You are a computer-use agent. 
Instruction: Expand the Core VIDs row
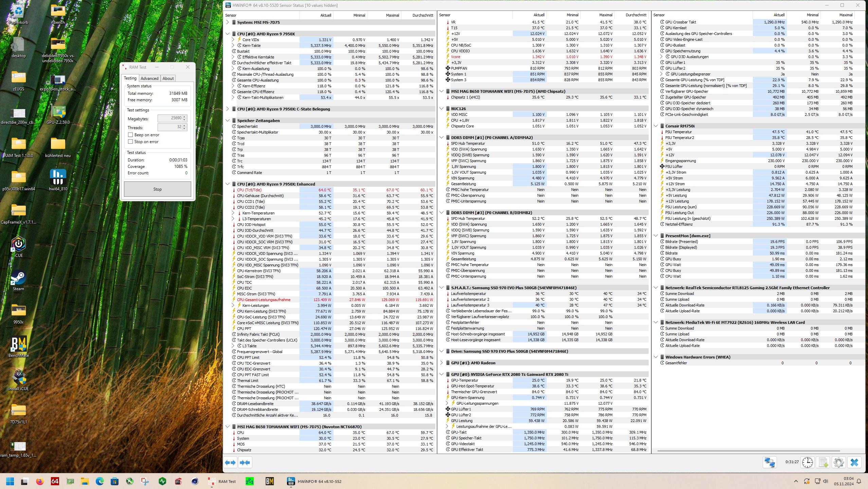[233, 40]
